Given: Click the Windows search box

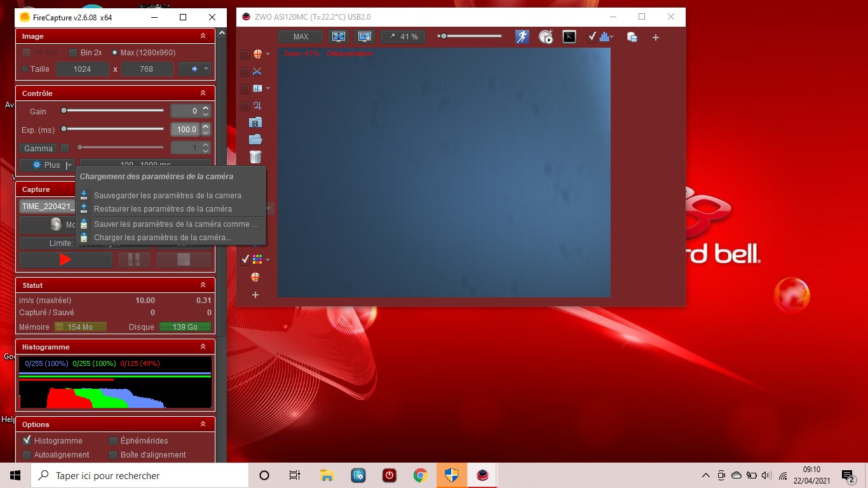Looking at the screenshot, I should tap(140, 475).
